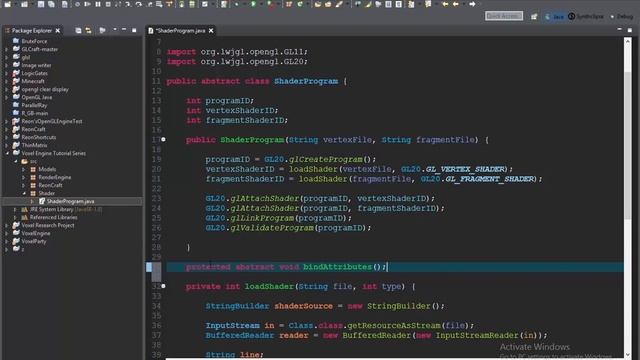
Task: Click the editor scroll down arrow
Action: coord(628,355)
